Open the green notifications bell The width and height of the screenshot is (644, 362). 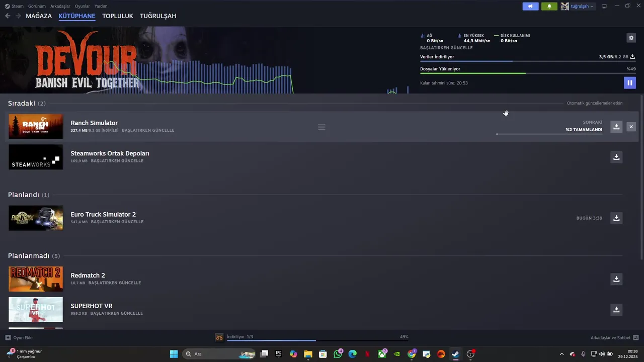549,6
